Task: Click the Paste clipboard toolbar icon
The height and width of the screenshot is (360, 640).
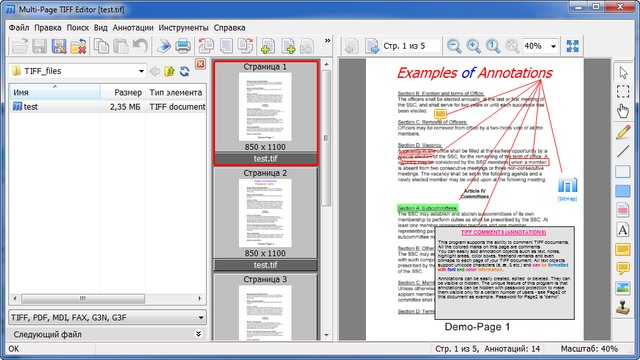Action: tap(121, 46)
